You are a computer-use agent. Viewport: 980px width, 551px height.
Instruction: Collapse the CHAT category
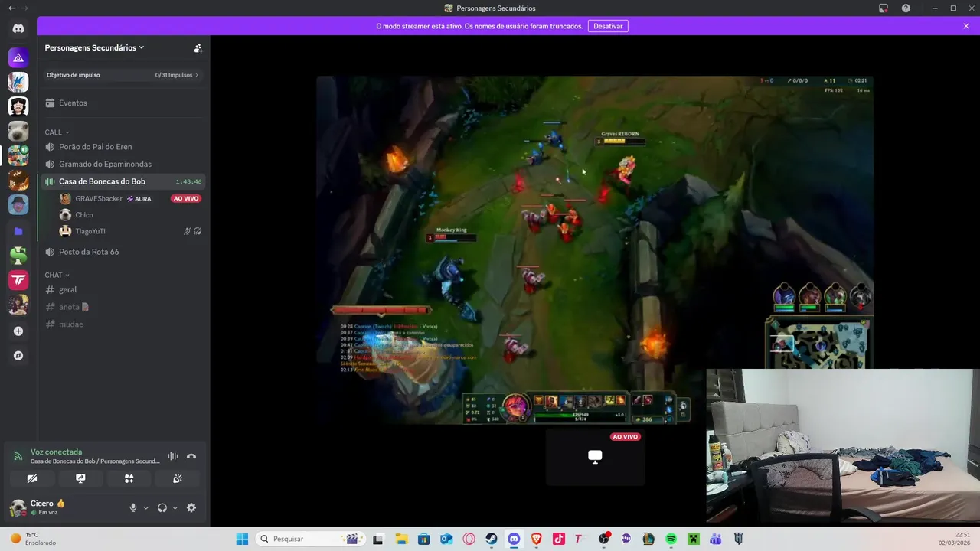click(57, 275)
